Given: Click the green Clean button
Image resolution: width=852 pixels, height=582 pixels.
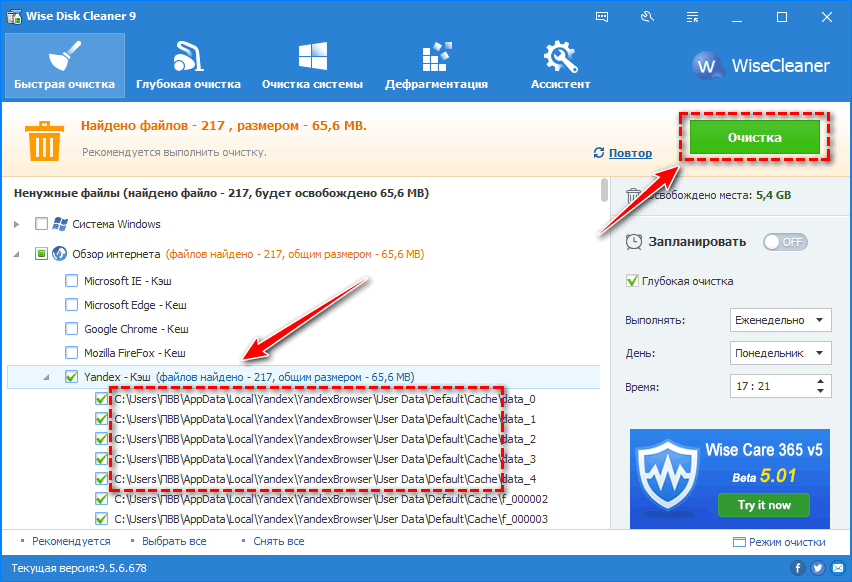Looking at the screenshot, I should 754,137.
